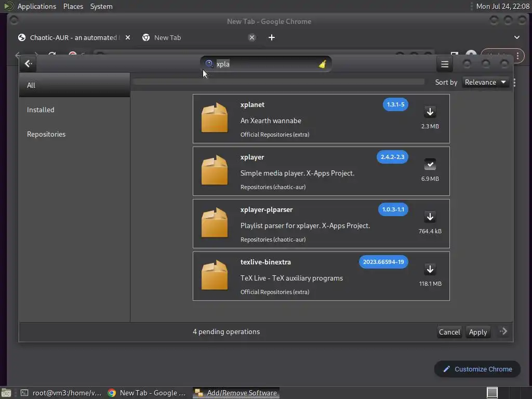This screenshot has width=532, height=399.
Task: Click 'TeX Live - TeX auxiliary programs' description
Action: [291, 278]
